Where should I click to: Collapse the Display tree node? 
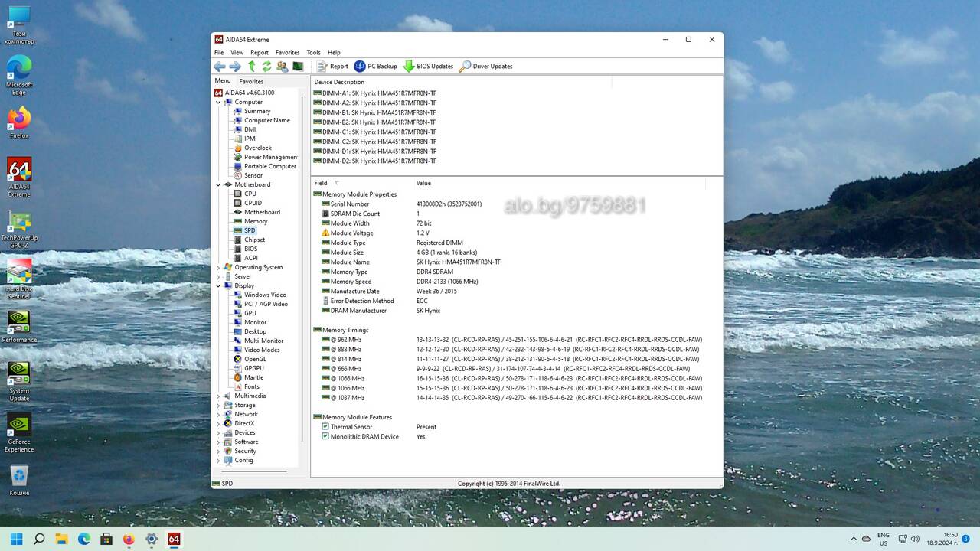(x=218, y=285)
